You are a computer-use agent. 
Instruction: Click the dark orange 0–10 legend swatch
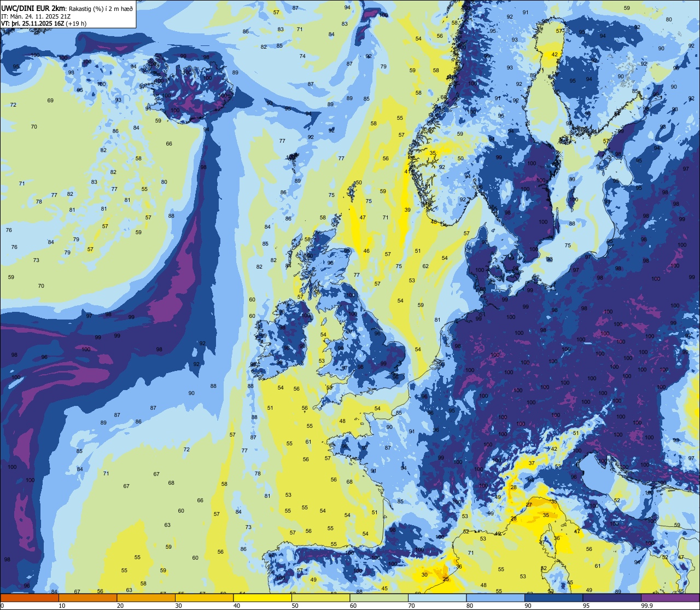coord(30,597)
